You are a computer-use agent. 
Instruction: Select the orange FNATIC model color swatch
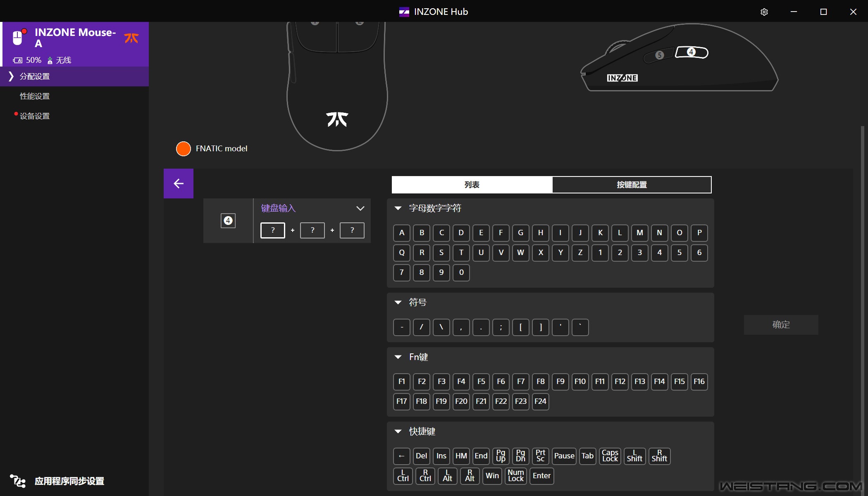[184, 149]
